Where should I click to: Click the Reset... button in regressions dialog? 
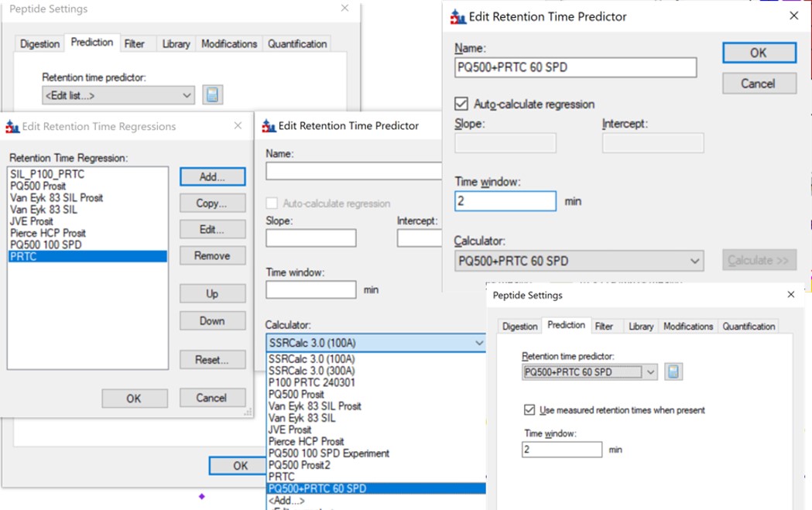click(x=212, y=360)
